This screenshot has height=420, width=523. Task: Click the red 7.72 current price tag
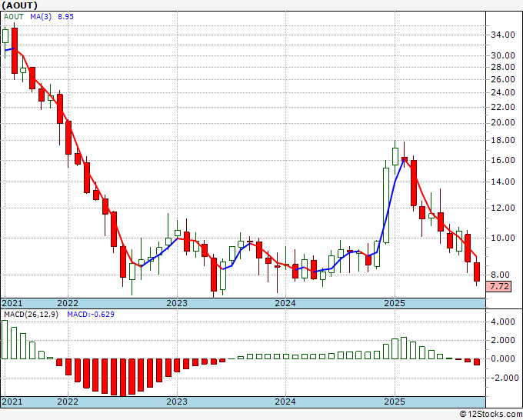point(499,286)
